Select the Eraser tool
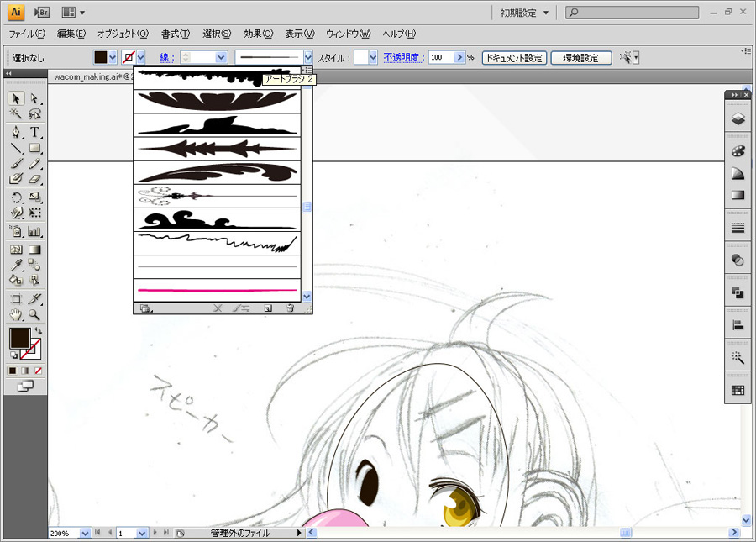 point(34,179)
